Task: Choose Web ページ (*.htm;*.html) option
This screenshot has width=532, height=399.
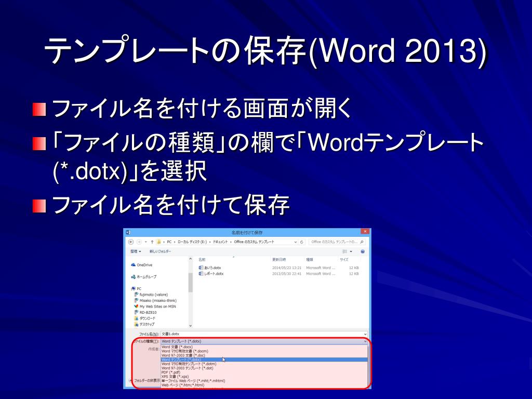Action: pos(264,385)
